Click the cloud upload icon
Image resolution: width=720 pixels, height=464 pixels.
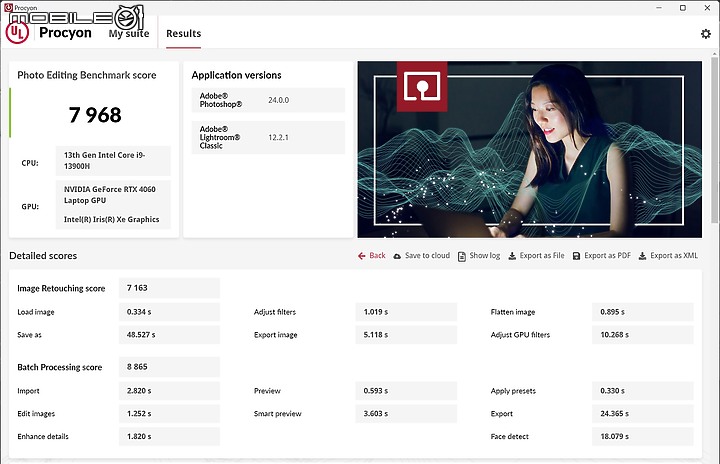coord(397,256)
